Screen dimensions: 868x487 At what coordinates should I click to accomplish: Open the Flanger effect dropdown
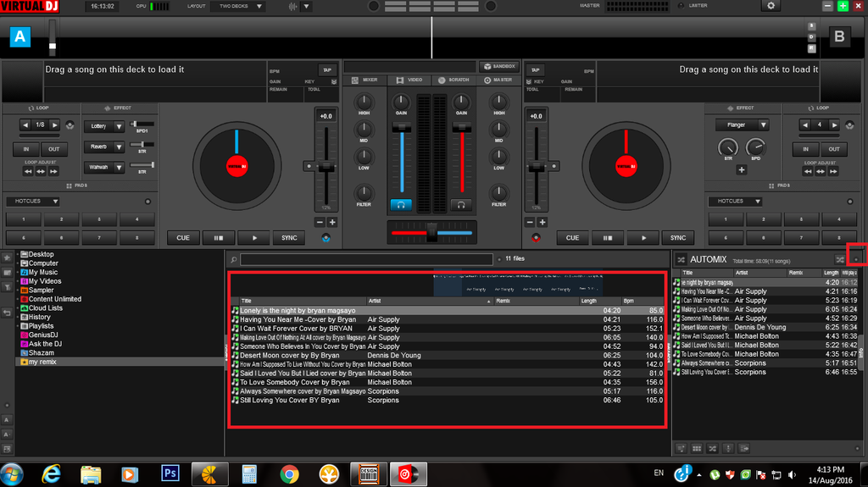click(x=742, y=125)
